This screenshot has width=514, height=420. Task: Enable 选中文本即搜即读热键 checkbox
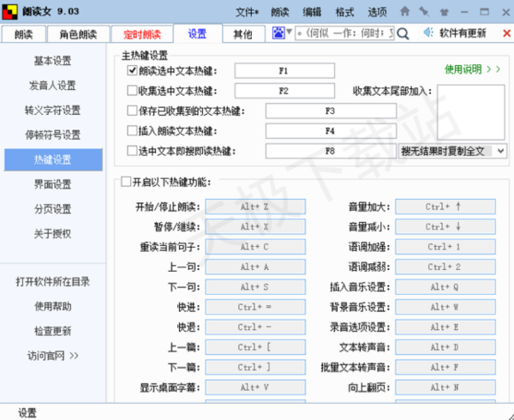132,151
